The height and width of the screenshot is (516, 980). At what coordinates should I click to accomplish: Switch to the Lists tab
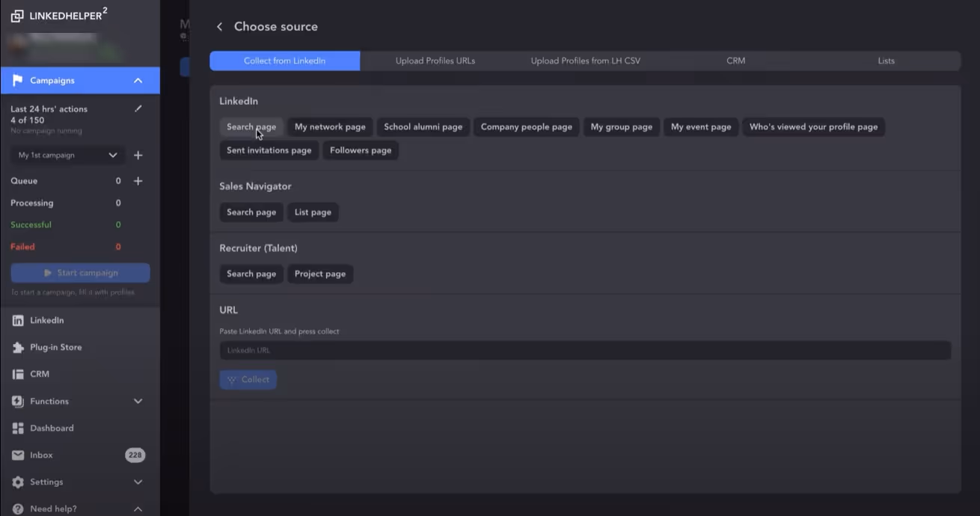click(886, 61)
